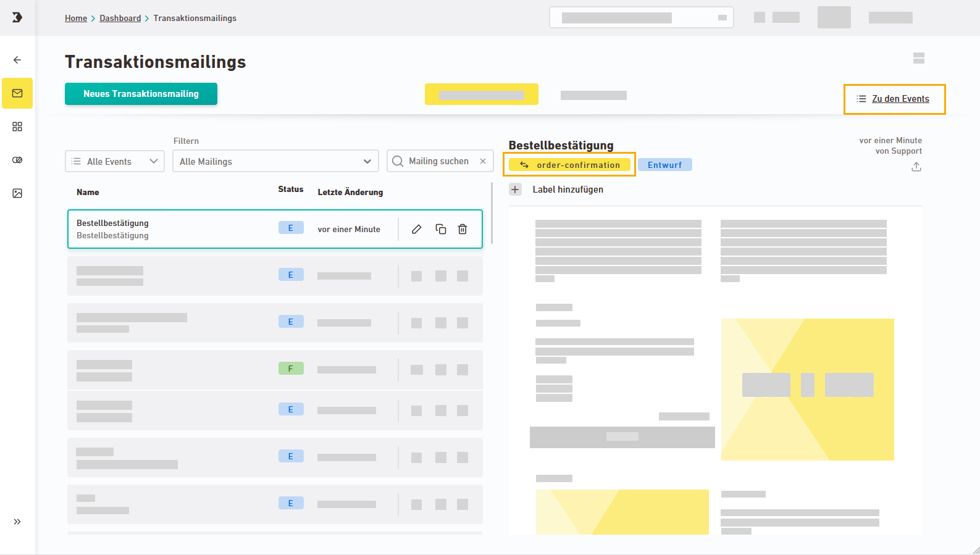The height and width of the screenshot is (555, 980).
Task: Click Neues Transaktionsmailing button
Action: (141, 94)
